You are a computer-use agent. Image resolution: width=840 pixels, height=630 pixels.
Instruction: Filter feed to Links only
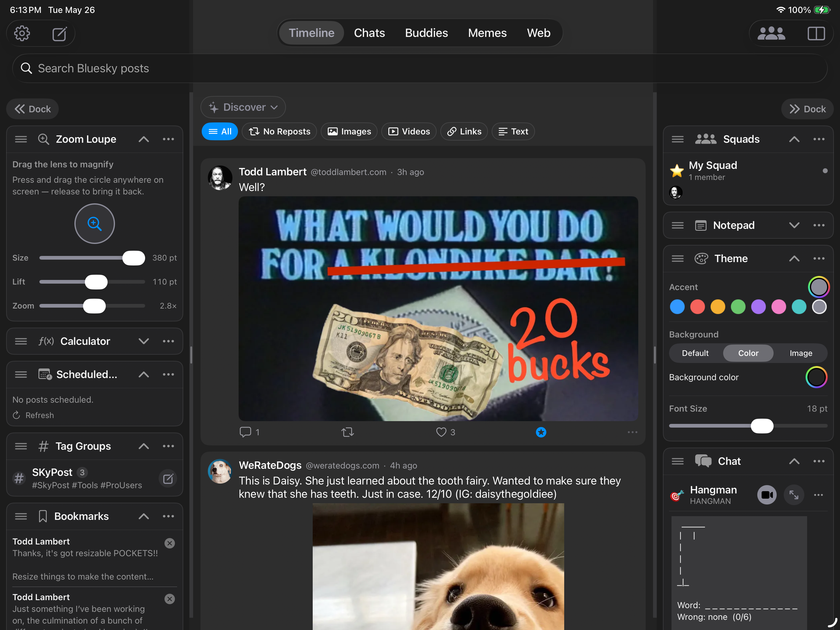pos(464,131)
